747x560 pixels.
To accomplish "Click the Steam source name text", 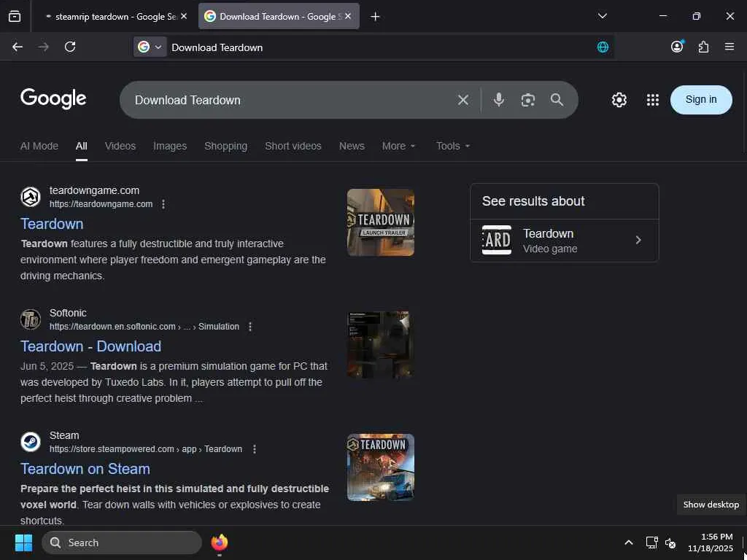I will pos(64,435).
